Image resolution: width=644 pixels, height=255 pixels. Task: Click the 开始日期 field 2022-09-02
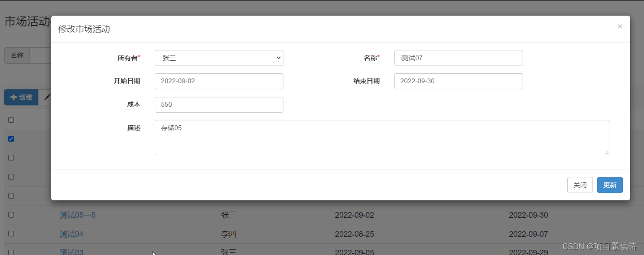[x=219, y=81]
